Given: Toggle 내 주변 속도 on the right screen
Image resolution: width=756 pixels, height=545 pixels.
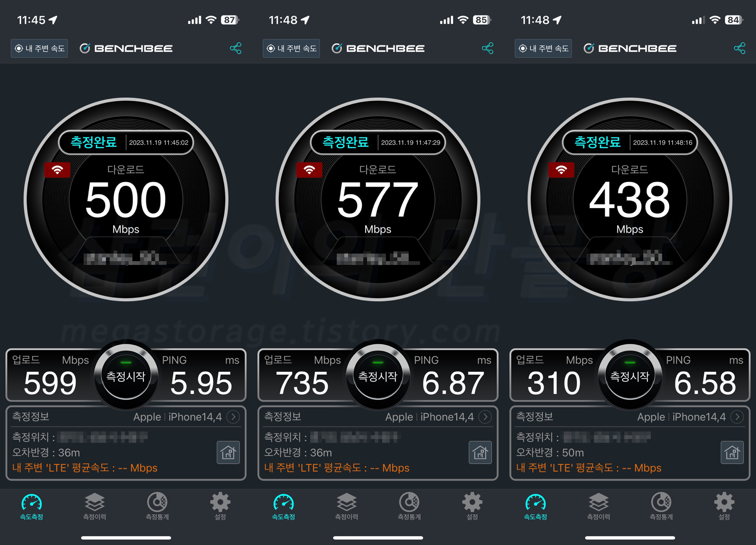Looking at the screenshot, I should [x=543, y=48].
